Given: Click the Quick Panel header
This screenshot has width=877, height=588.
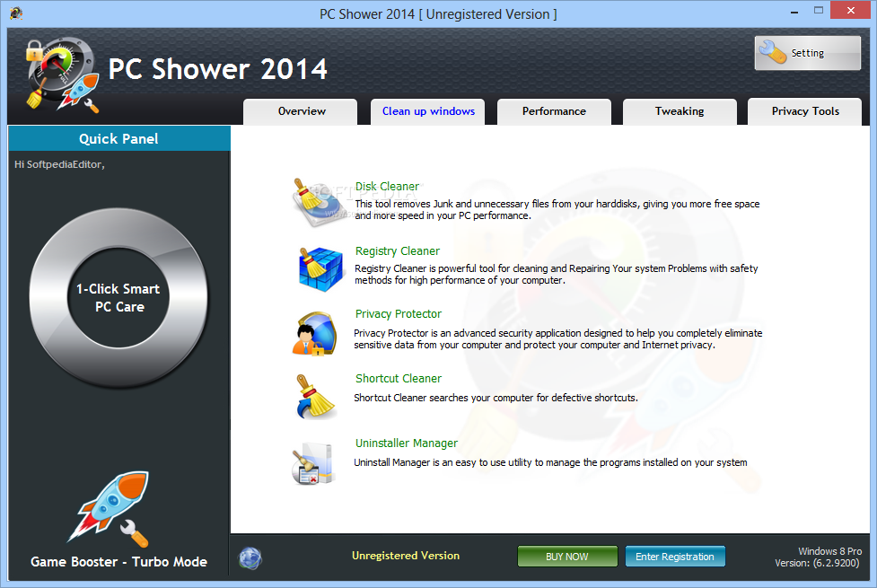Looking at the screenshot, I should 118,139.
